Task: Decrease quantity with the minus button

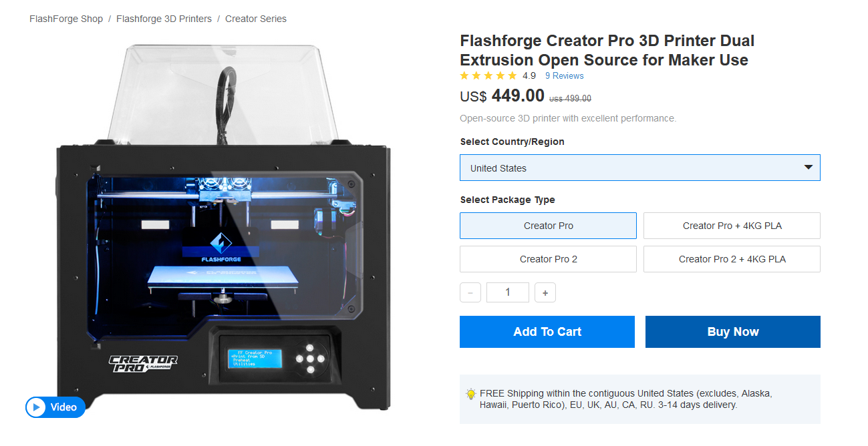Action: 470,292
